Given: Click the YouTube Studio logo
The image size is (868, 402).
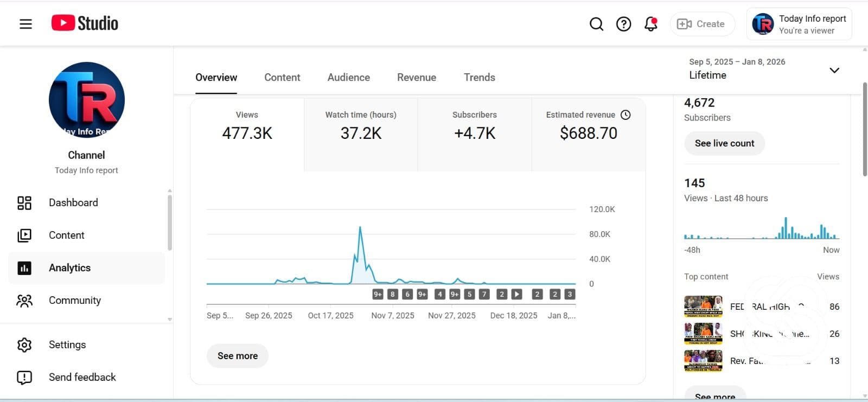Looking at the screenshot, I should [85, 23].
